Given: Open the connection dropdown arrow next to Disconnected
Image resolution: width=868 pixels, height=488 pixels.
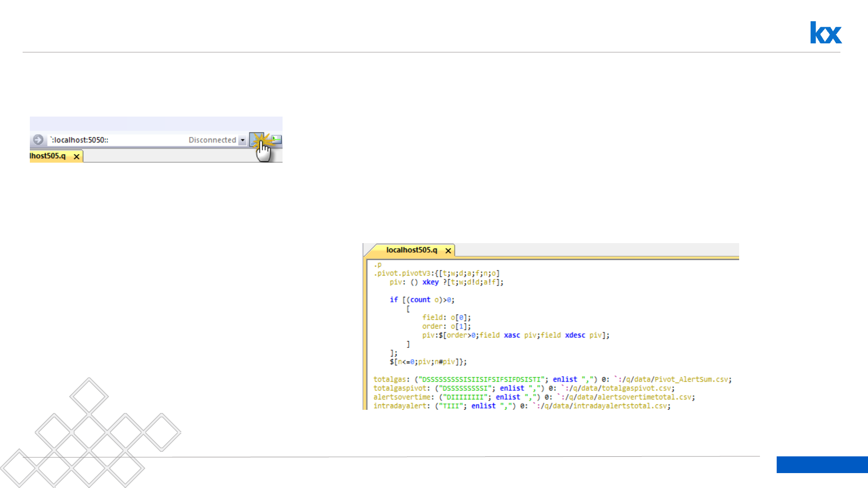Looking at the screenshot, I should pyautogui.click(x=243, y=140).
